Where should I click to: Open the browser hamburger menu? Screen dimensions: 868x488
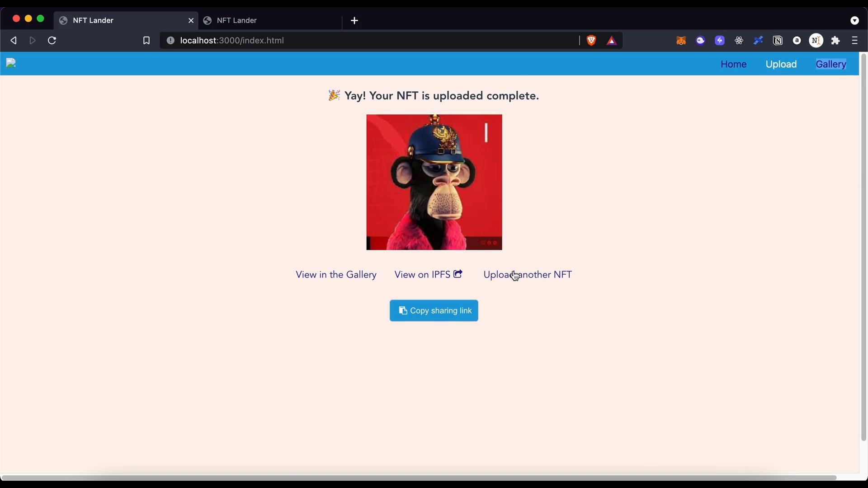854,41
